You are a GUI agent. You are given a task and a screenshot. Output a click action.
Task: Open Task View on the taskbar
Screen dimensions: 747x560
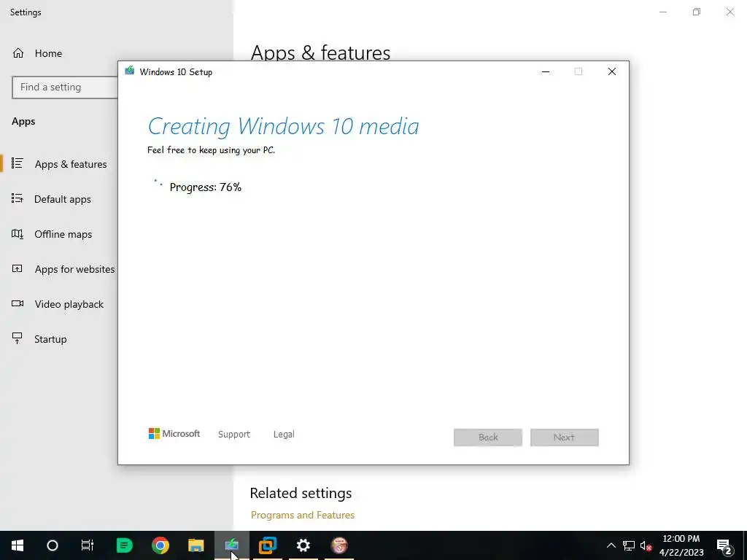click(88, 545)
